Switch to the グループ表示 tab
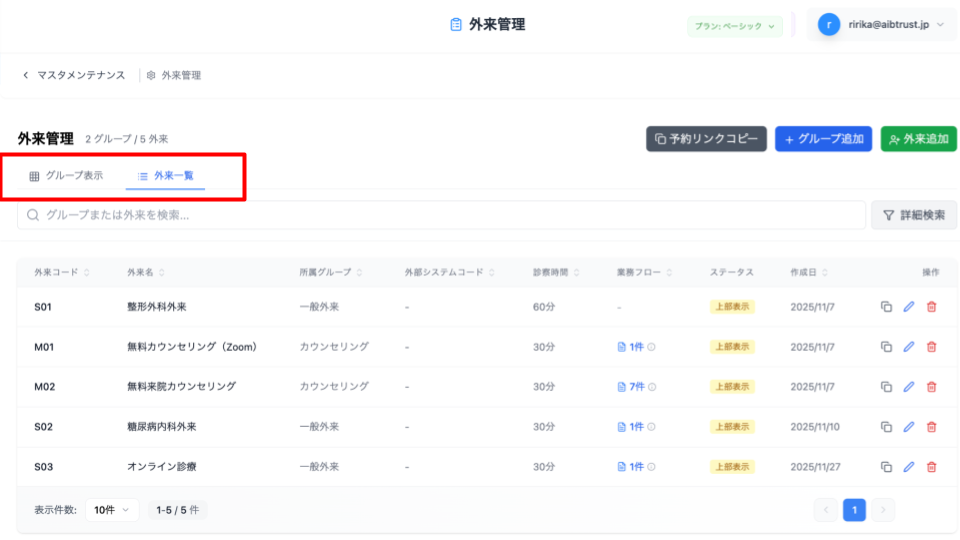This screenshot has height=540, width=960. click(66, 176)
